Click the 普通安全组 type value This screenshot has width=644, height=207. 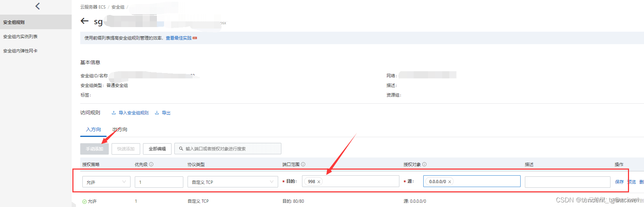click(117, 86)
